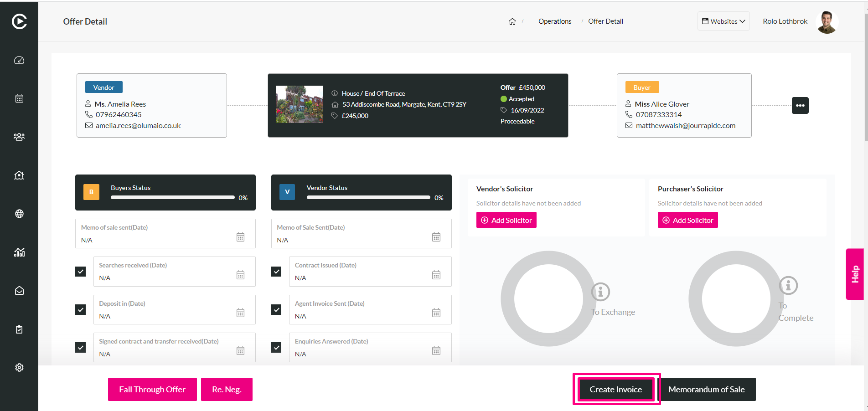Open the globe websites icon in sidebar
The width and height of the screenshot is (868, 411).
(19, 214)
